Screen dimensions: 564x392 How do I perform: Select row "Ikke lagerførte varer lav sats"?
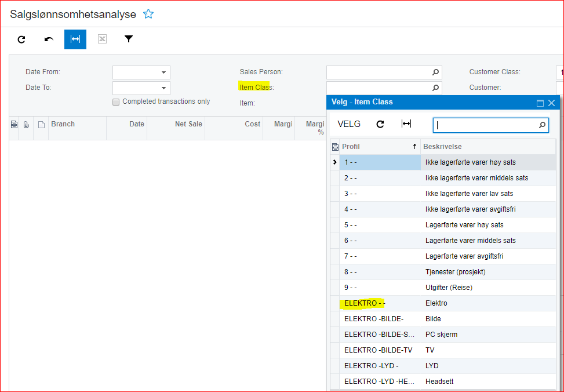(x=443, y=194)
